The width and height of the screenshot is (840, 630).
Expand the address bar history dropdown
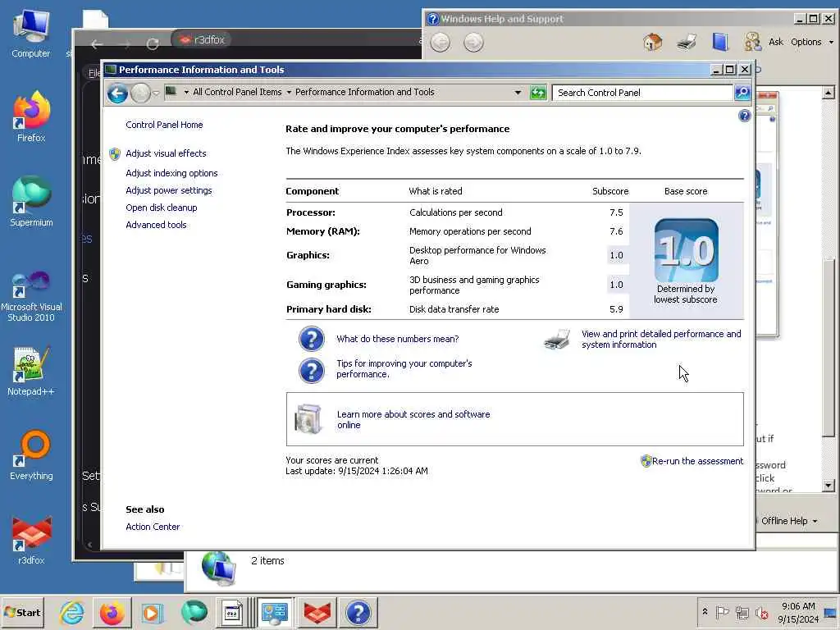pyautogui.click(x=518, y=93)
